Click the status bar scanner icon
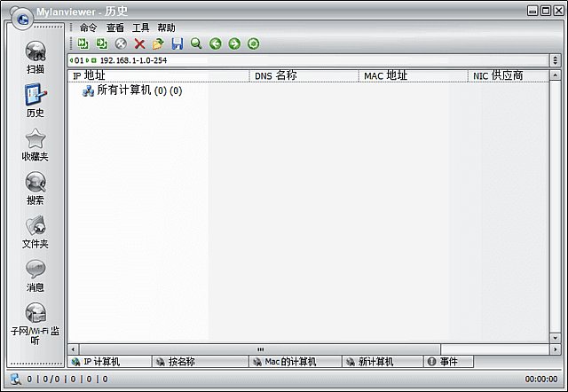The image size is (568, 392). coord(16,379)
